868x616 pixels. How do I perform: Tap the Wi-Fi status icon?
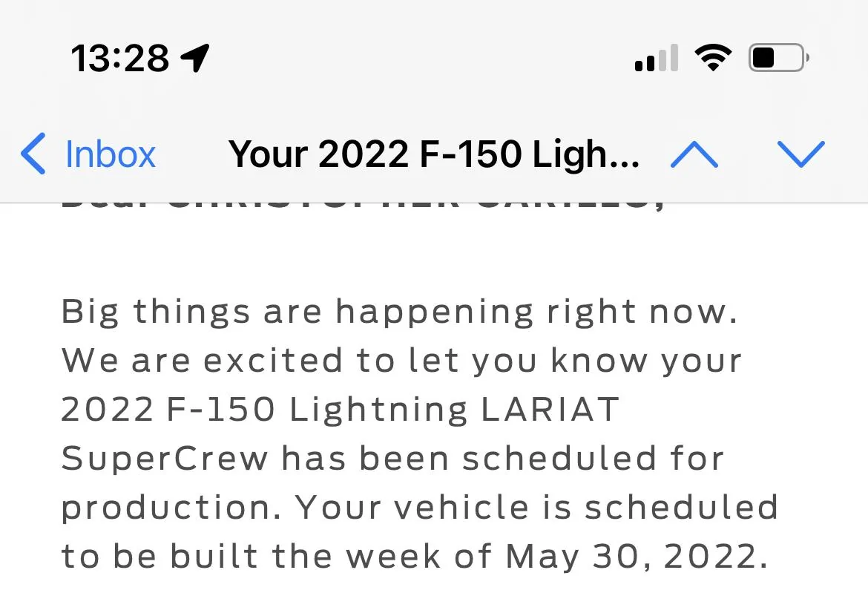tap(714, 57)
